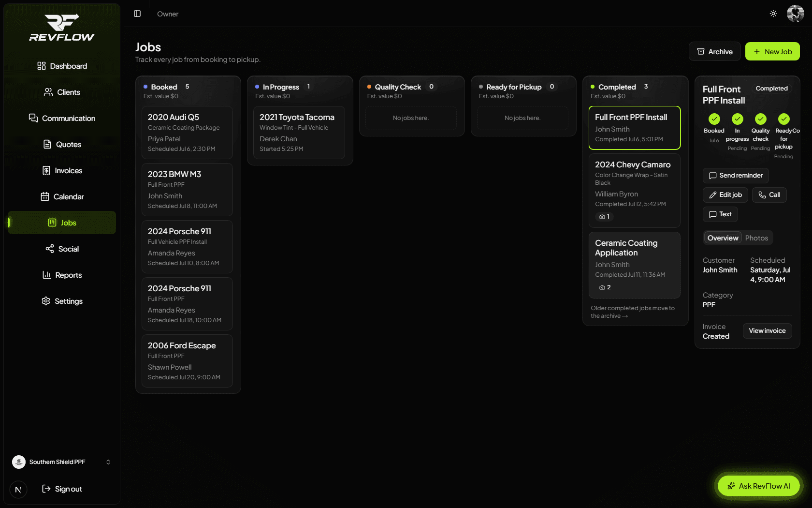The width and height of the screenshot is (812, 508).
Task: Open the user avatar menu
Action: pos(796,14)
